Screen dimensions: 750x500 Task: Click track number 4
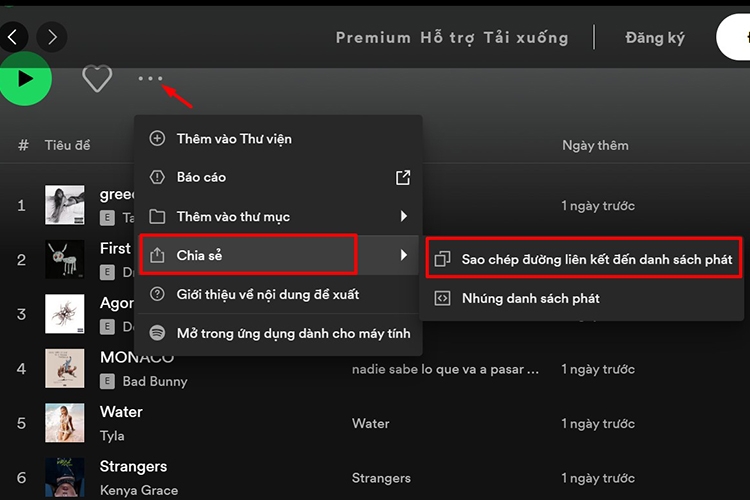(x=21, y=369)
